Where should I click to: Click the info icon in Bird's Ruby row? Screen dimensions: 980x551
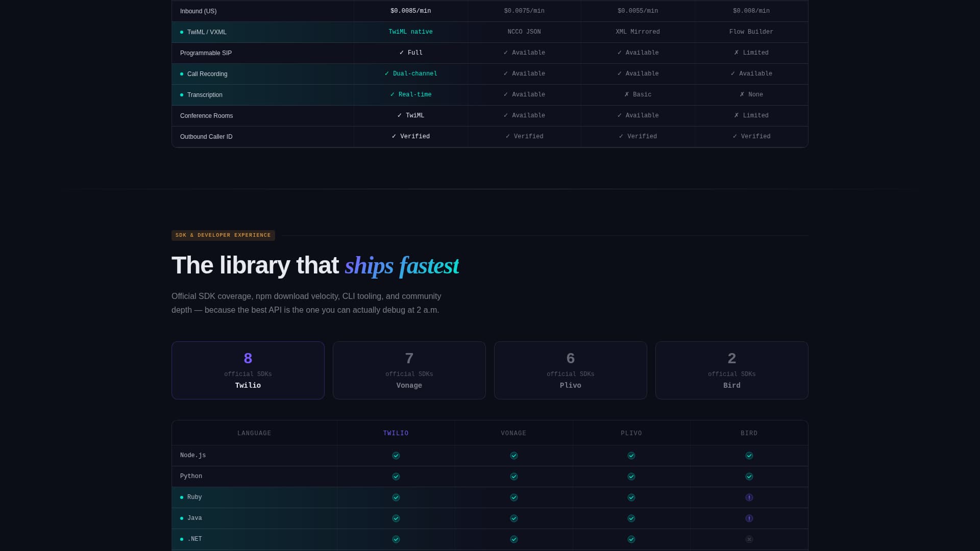[749, 497]
